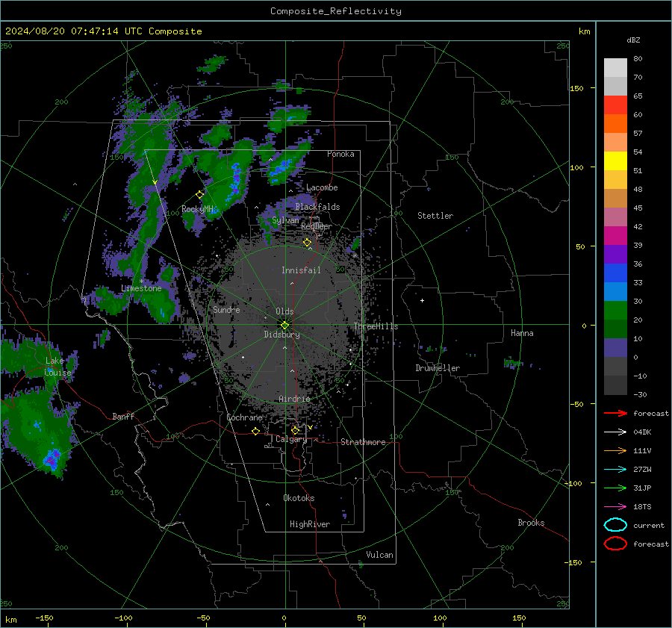Viewport: 672px width, 628px height.
Task: Click the Cochrane town label
Action: (x=244, y=417)
